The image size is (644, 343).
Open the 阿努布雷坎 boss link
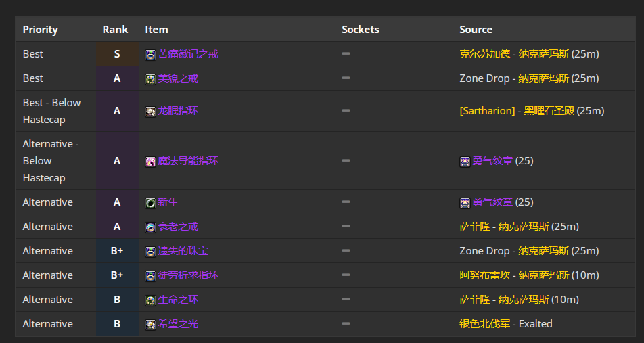click(x=484, y=275)
